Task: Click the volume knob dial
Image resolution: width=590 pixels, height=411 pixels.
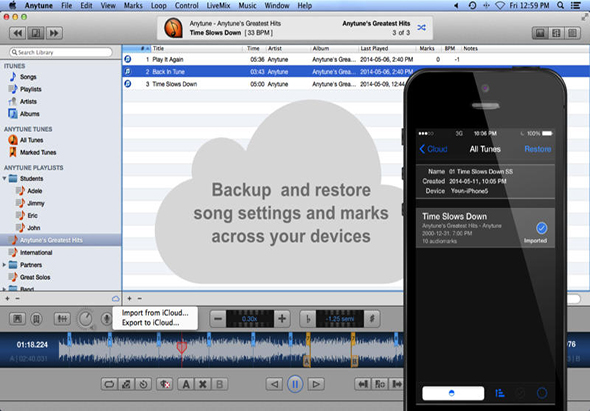Action: click(85, 319)
